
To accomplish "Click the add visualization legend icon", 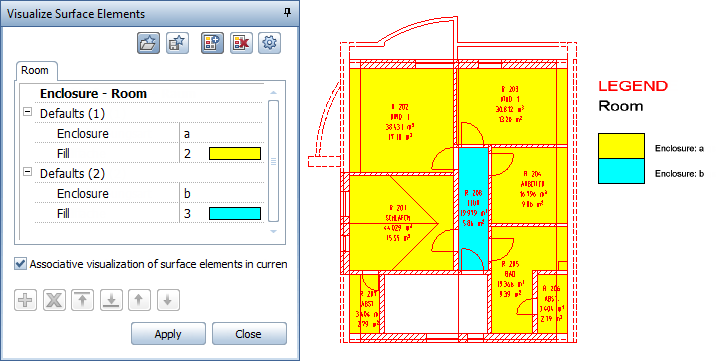I will point(212,43).
